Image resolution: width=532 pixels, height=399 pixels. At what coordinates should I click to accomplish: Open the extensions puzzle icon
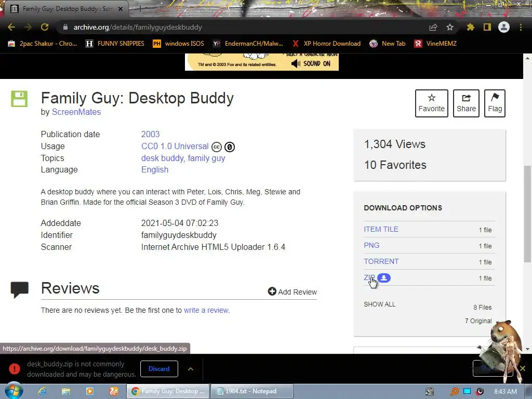click(x=471, y=27)
